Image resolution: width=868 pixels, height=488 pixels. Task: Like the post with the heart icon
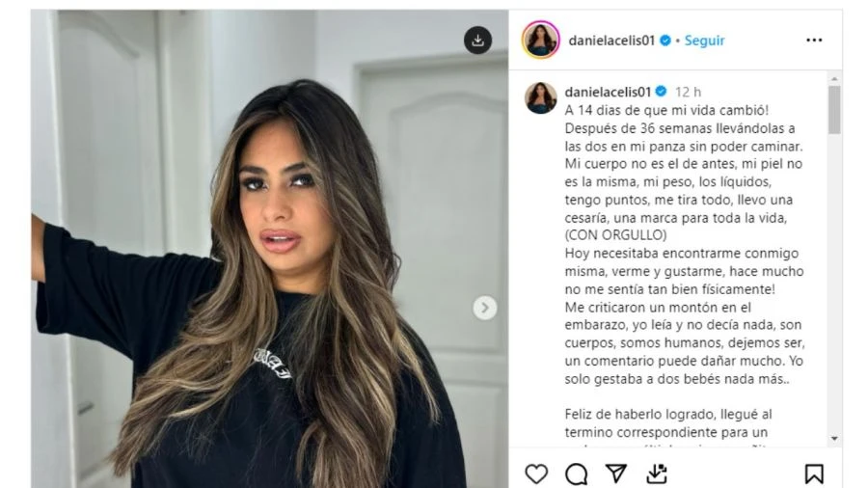[x=536, y=474]
